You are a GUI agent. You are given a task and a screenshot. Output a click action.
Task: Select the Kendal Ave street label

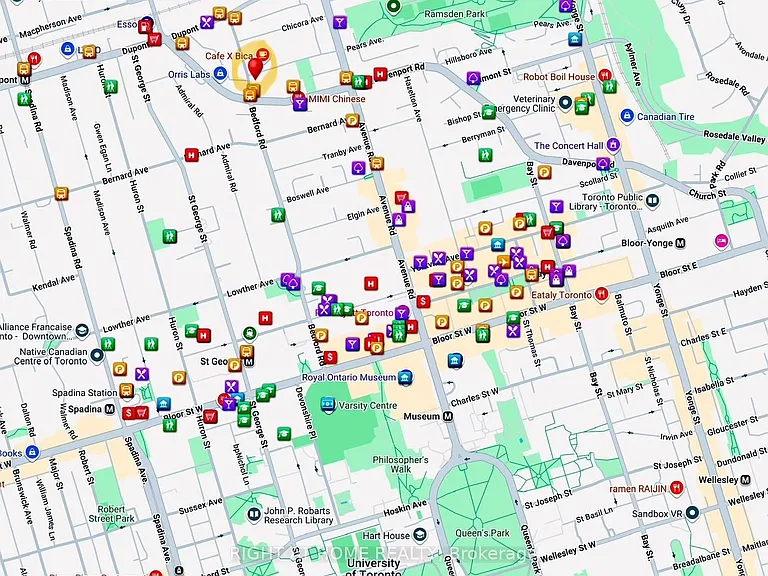point(54,283)
